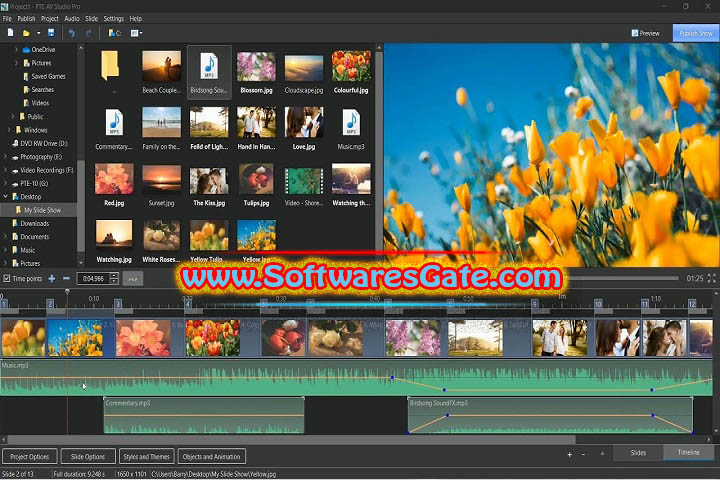Remove time point with minus icon
The height and width of the screenshot is (480, 720).
(66, 278)
